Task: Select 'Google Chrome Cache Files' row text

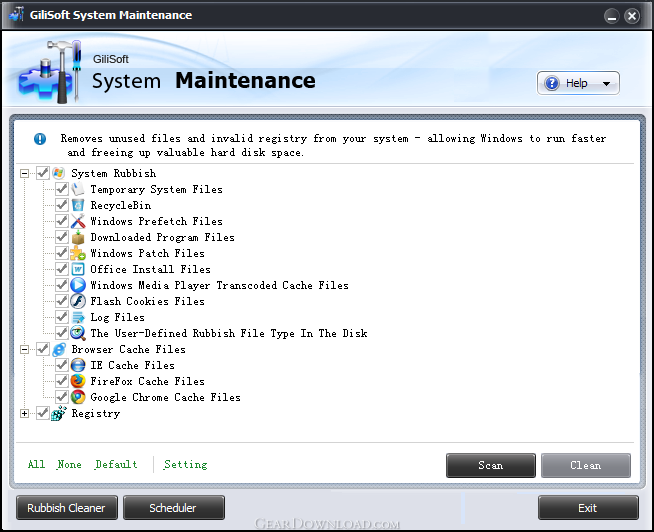Action: (166, 397)
